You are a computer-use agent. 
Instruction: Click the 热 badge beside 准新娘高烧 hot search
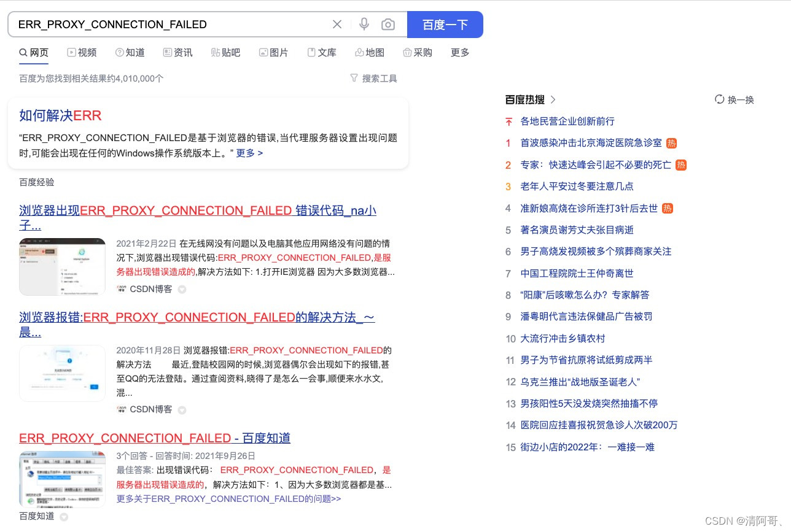[668, 209]
